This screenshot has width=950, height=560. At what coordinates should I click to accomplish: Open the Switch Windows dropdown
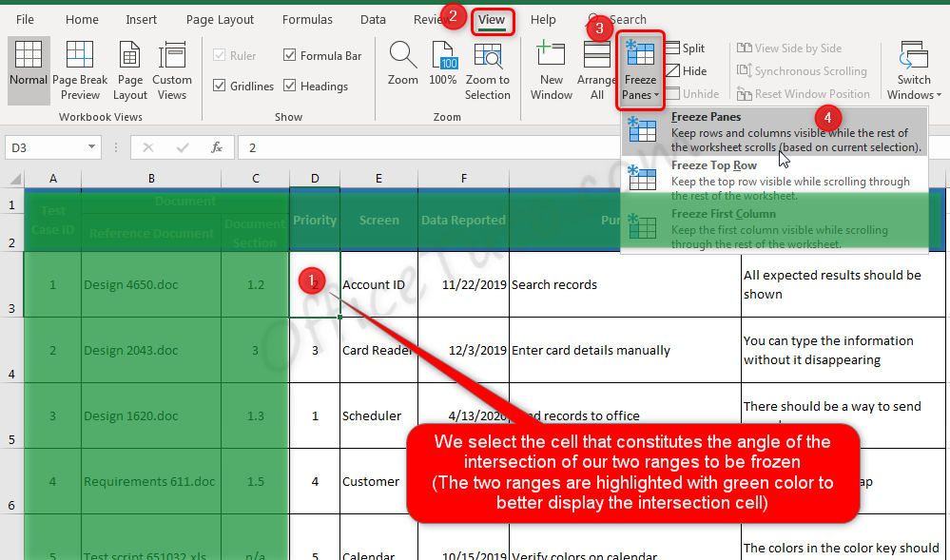913,67
